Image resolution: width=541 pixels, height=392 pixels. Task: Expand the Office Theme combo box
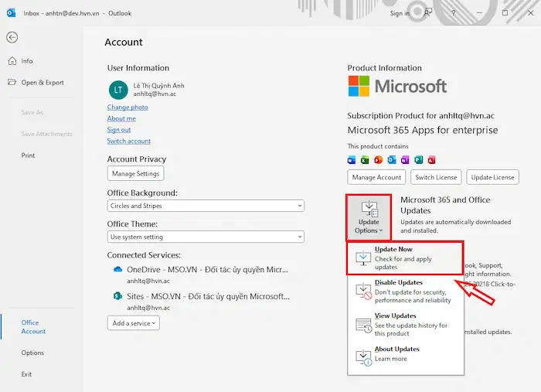coord(206,237)
